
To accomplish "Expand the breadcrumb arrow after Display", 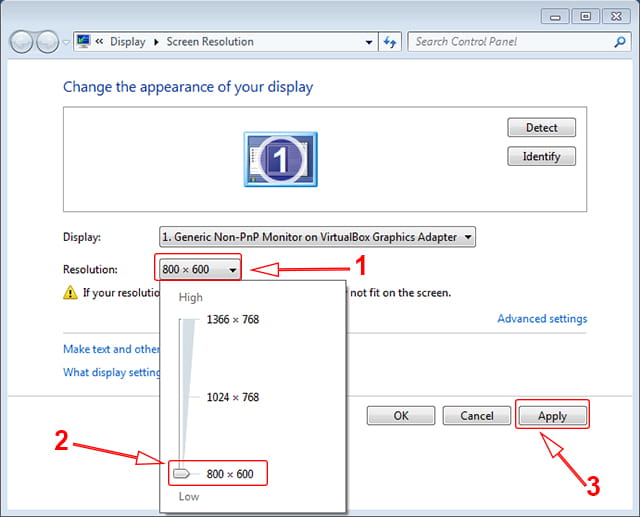I will coord(156,42).
